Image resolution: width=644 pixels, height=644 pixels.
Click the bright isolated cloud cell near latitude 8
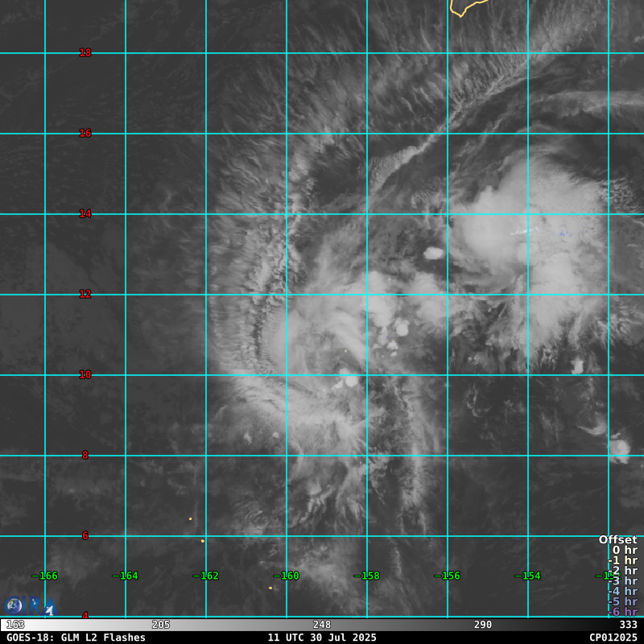tap(619, 447)
